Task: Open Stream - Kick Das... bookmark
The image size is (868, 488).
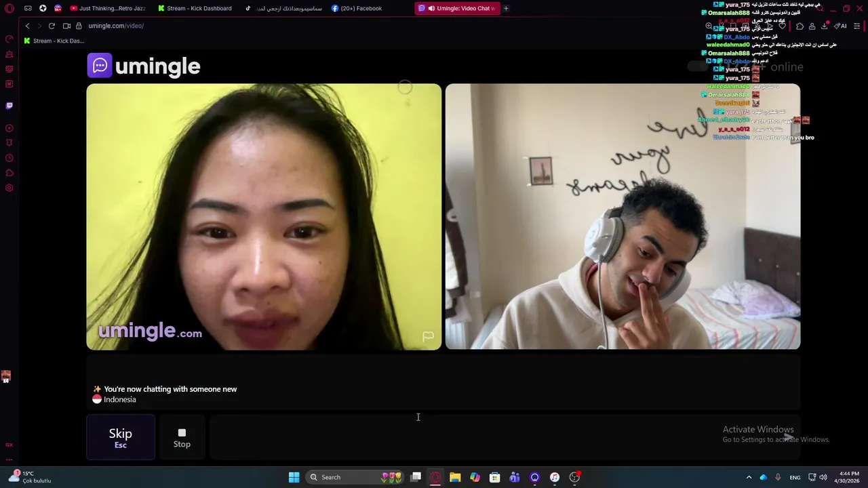Action: [54, 41]
